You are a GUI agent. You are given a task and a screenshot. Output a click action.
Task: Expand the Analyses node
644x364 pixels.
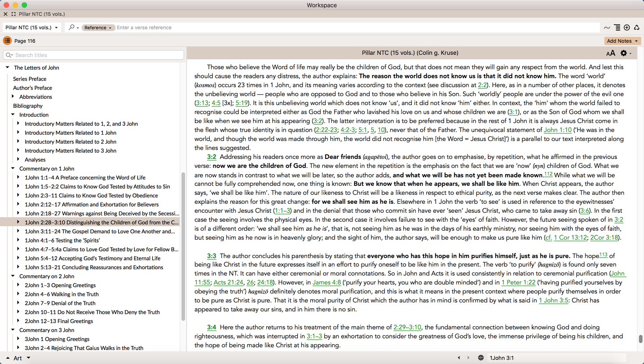pyautogui.click(x=18, y=159)
